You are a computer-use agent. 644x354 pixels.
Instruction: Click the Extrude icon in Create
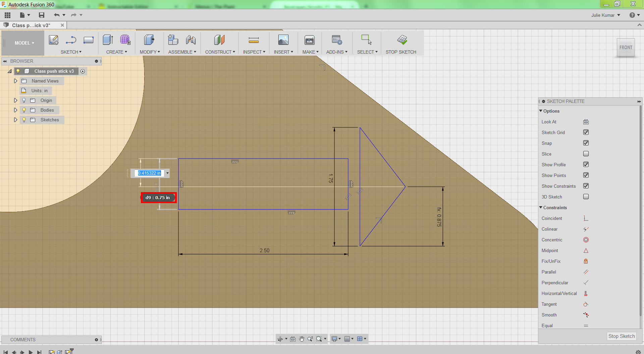point(108,40)
